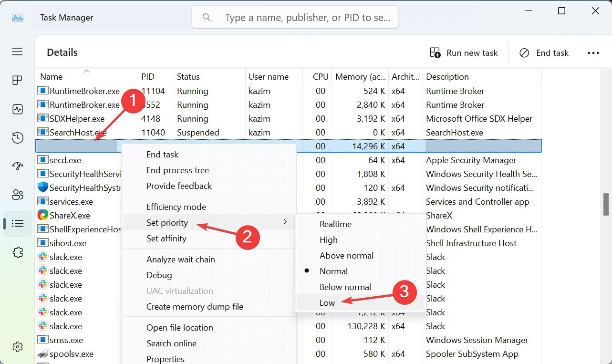The width and height of the screenshot is (612, 364).
Task: Sort by the Status column header
Action: pos(188,77)
